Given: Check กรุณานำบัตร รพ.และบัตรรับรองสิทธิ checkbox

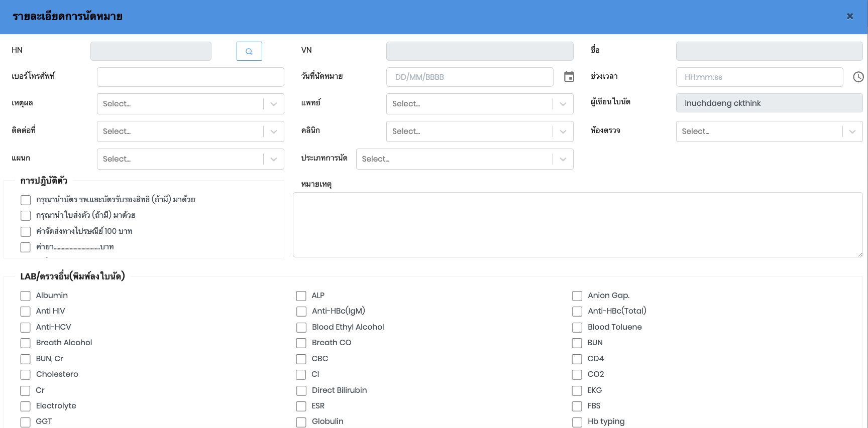Looking at the screenshot, I should tap(26, 200).
